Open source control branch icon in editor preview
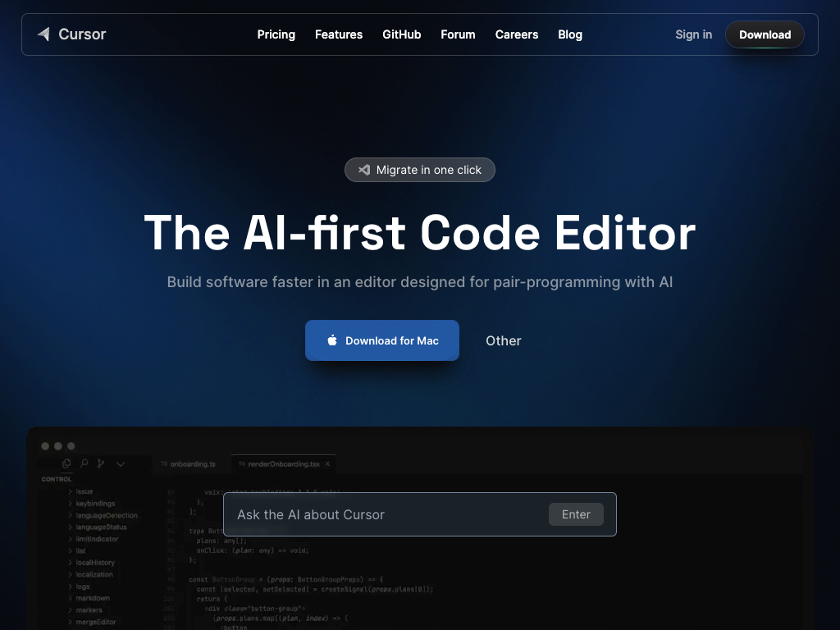 pos(101,463)
